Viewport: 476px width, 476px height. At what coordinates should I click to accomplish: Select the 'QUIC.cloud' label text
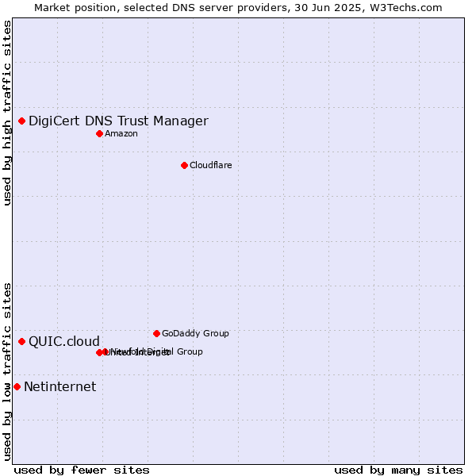tap(64, 341)
